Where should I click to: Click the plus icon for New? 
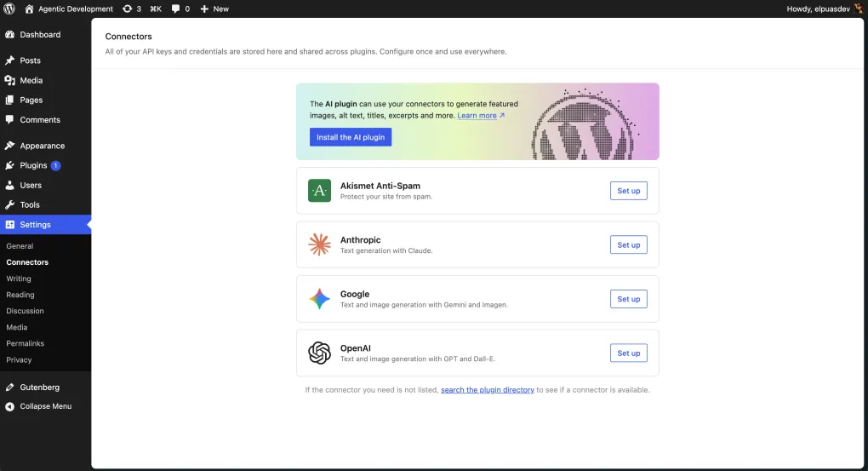[x=204, y=9]
